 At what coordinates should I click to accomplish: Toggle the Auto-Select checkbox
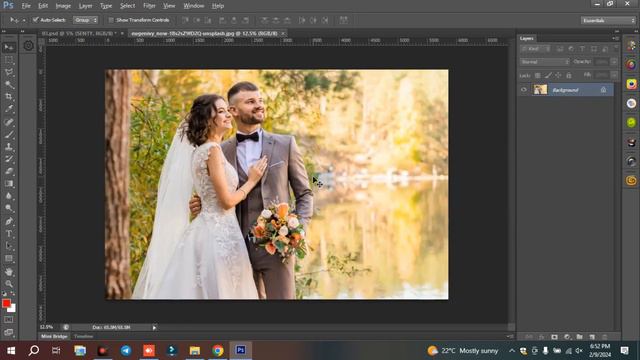pos(36,20)
